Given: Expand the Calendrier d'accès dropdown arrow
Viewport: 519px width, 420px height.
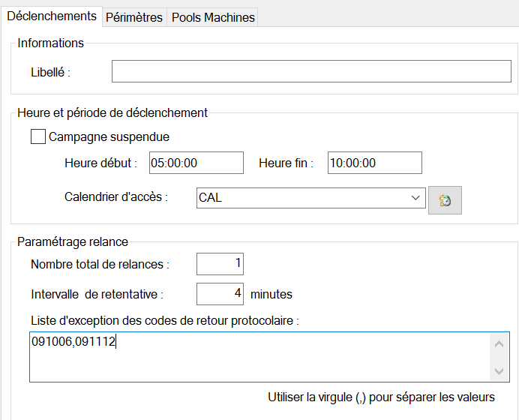Looking at the screenshot, I should (x=416, y=198).
